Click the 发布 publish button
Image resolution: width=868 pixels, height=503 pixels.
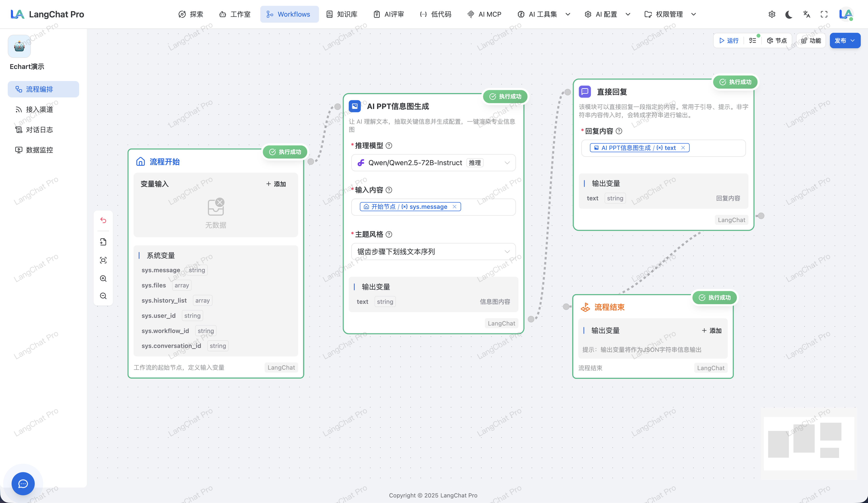[x=840, y=41]
